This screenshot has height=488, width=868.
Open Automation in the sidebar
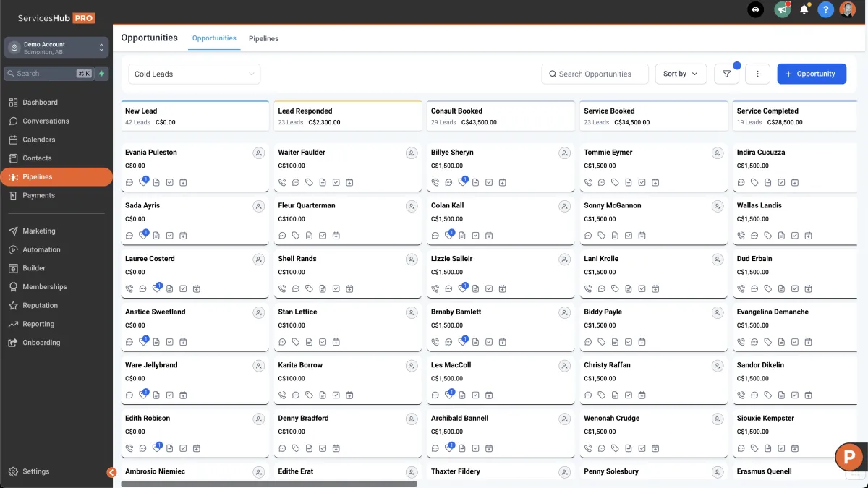(41, 249)
